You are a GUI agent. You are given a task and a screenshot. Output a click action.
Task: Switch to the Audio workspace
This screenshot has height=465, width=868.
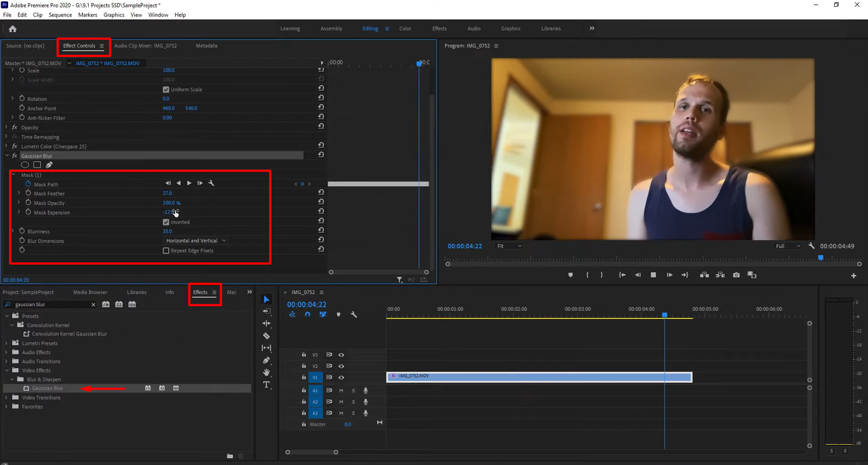(x=474, y=29)
